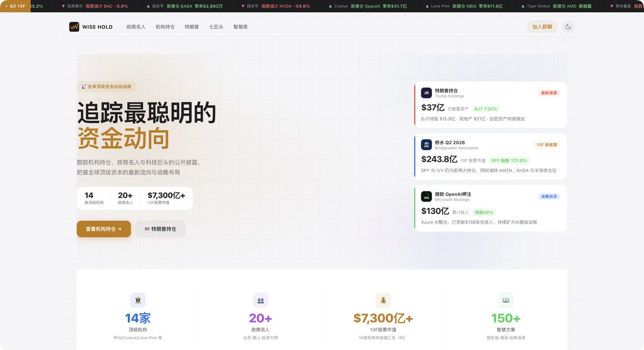The image size is (644, 350).
Task: Click the SPY 股数 ↑21.9% badge
Action: (x=509, y=160)
